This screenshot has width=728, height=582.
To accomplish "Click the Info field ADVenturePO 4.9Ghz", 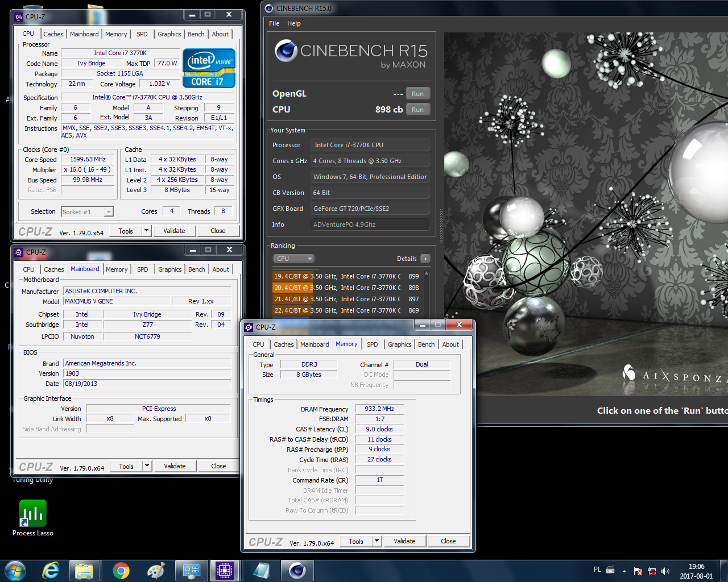I will coord(370,225).
